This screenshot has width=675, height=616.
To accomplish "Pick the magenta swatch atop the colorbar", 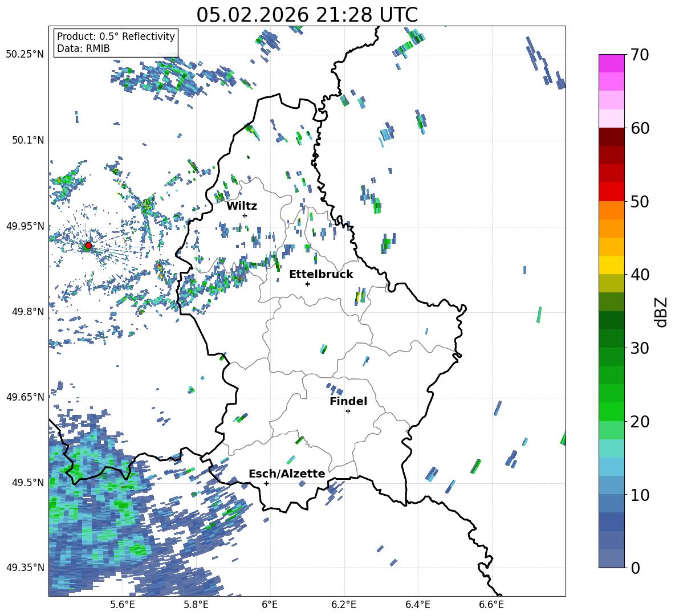I will (612, 63).
